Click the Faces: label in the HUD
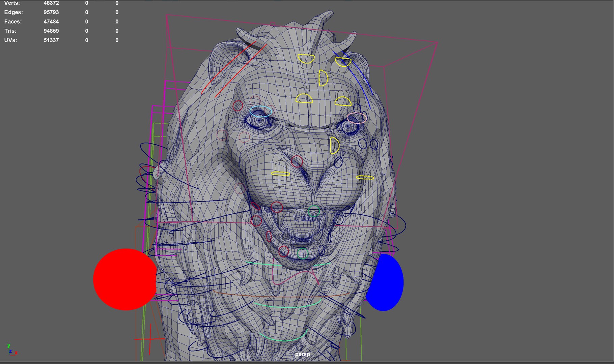Image resolution: width=614 pixels, height=364 pixels. (x=13, y=22)
